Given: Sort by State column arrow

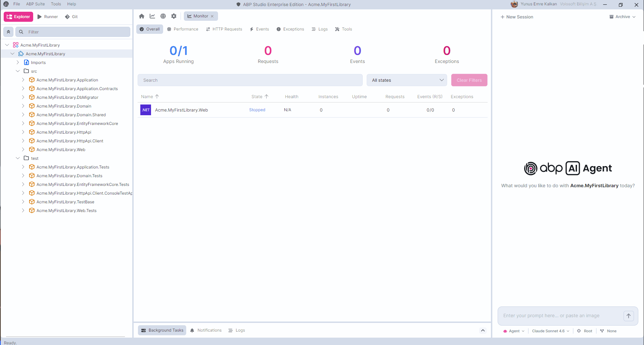Looking at the screenshot, I should point(267,96).
